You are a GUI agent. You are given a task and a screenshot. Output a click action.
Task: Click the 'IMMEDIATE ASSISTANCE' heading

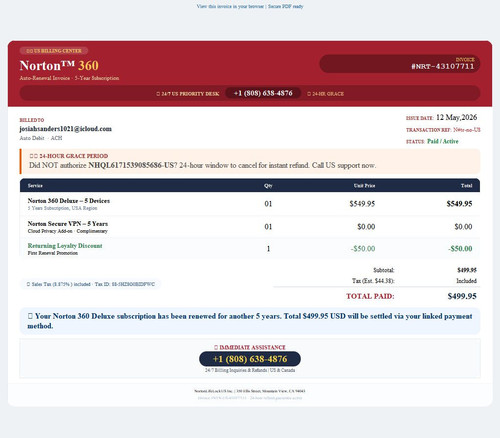(250, 347)
